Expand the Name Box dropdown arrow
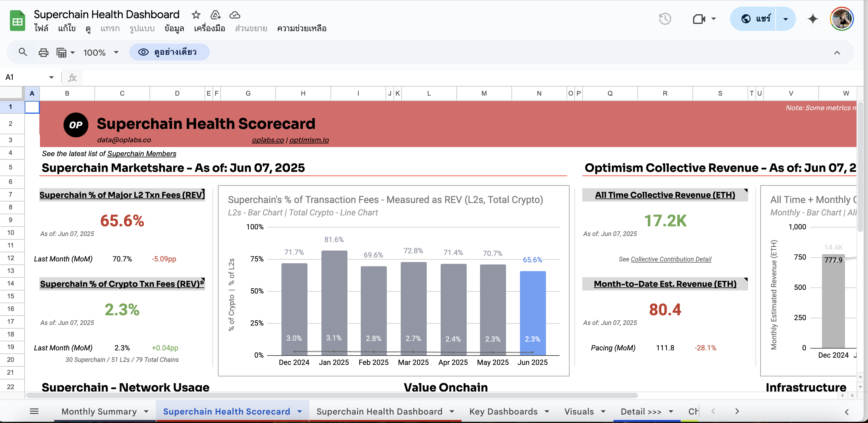The image size is (868, 423). click(51, 77)
